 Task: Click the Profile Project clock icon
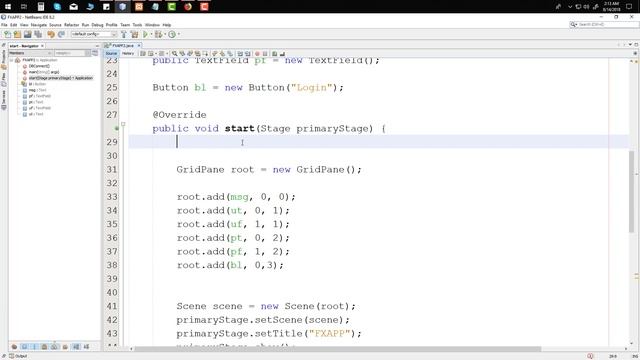click(x=172, y=35)
